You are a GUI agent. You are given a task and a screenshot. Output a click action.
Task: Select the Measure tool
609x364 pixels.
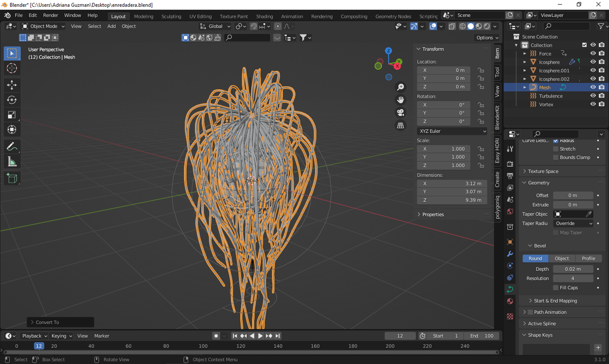(x=12, y=162)
